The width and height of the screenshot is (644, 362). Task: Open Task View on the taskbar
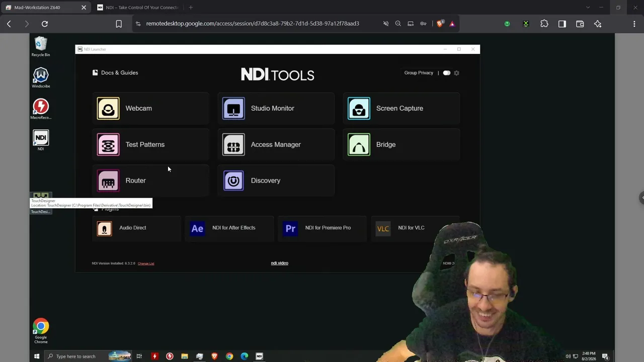[x=139, y=356]
